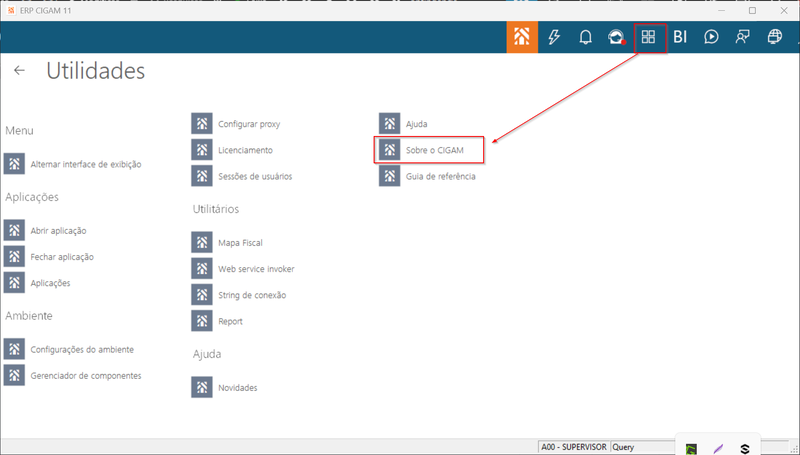Open the Utilidades four-squares grid icon
Image resolution: width=800 pixels, height=455 pixels.
point(648,37)
